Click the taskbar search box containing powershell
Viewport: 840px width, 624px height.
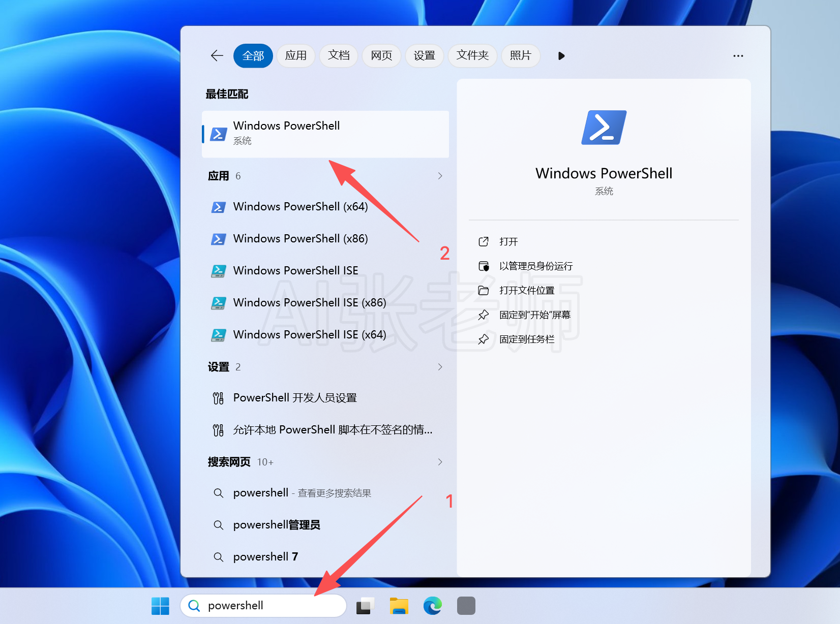click(x=263, y=606)
